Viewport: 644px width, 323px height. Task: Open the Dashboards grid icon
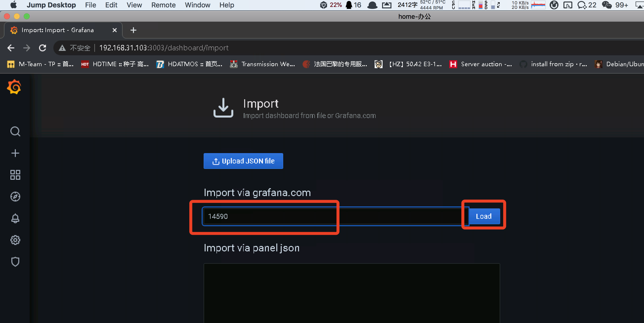[x=15, y=175]
